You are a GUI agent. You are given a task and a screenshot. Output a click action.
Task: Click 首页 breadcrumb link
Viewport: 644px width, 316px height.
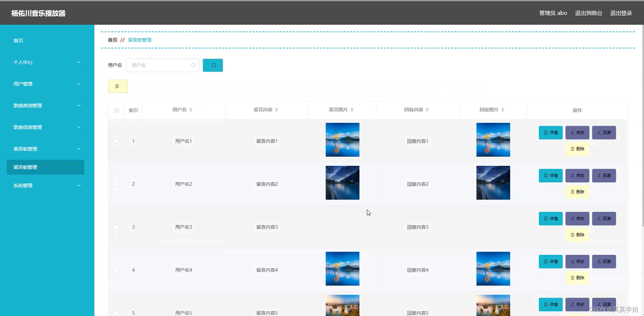[113, 40]
